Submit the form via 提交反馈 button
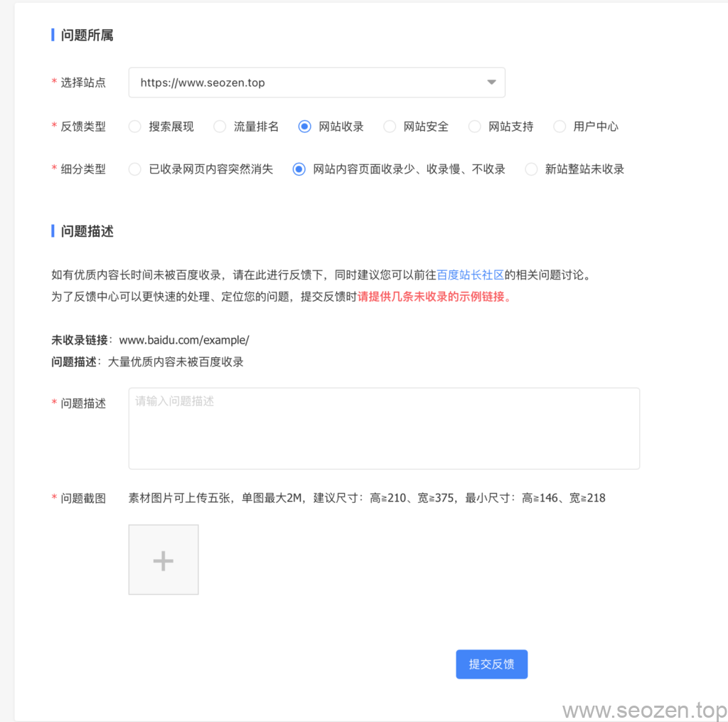The height and width of the screenshot is (722, 728). (491, 664)
